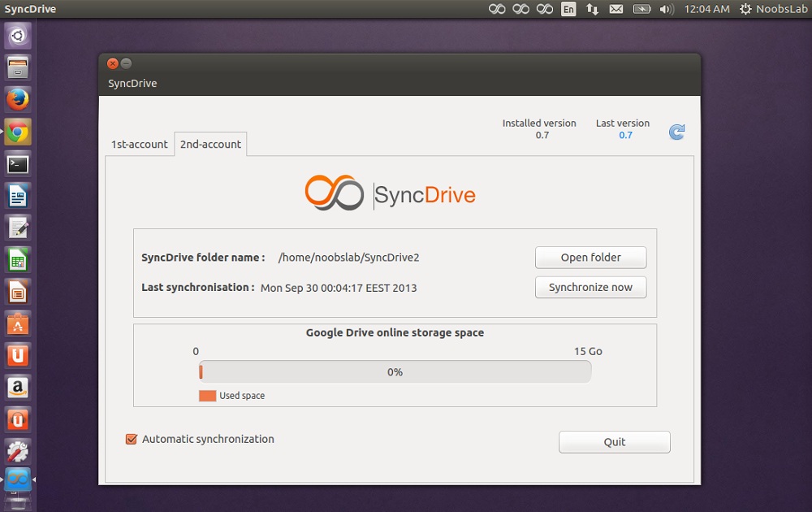Open Ubuntu Software Center launcher icon
The width and height of the screenshot is (812, 512).
pos(18,324)
